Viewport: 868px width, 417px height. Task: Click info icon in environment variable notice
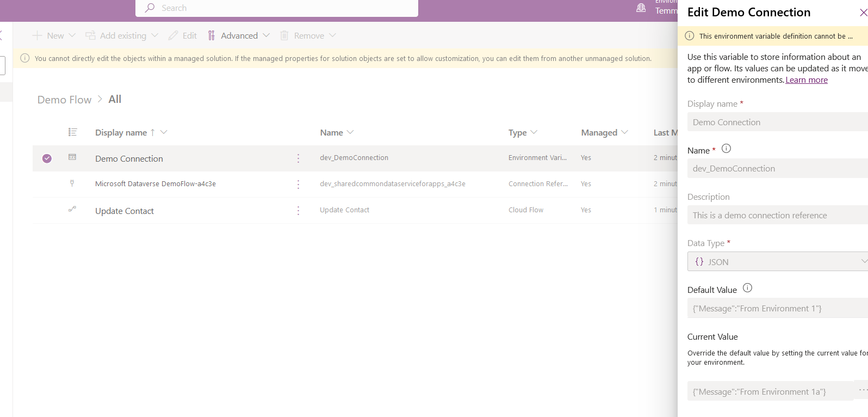pos(690,36)
